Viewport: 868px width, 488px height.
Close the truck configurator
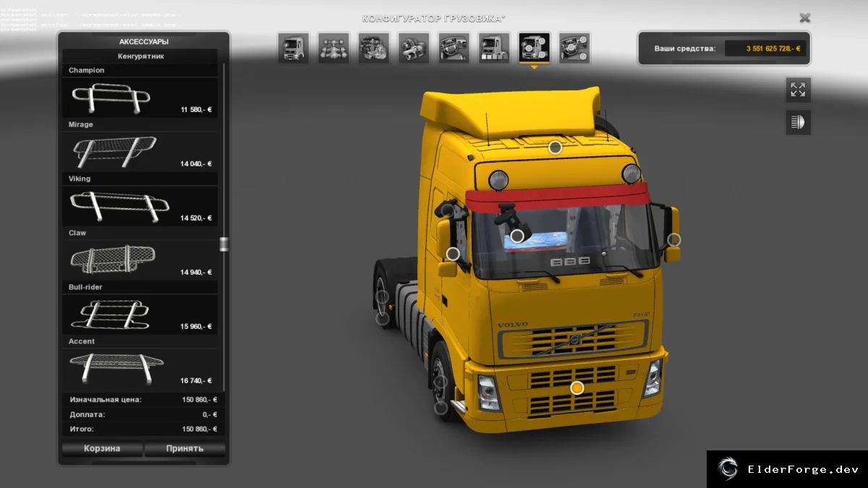[805, 18]
